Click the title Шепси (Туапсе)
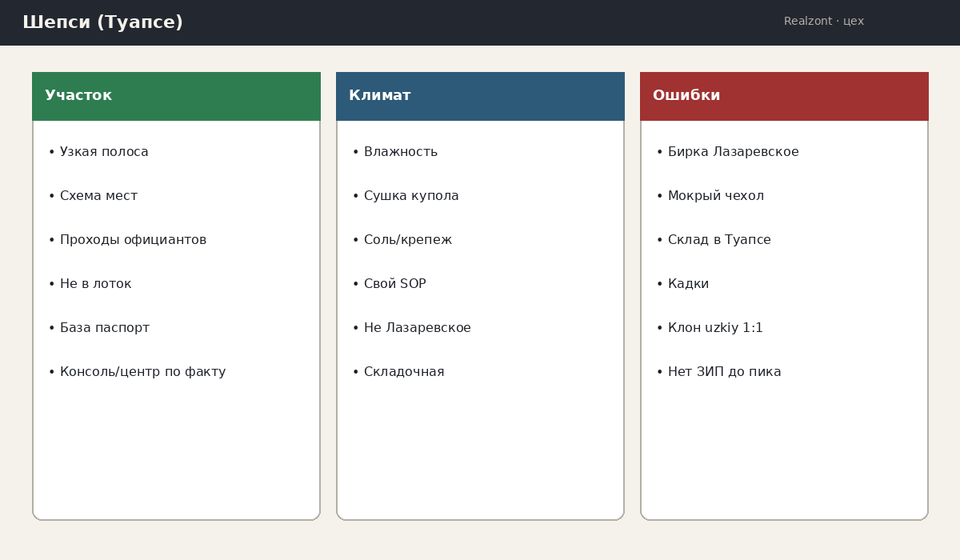 [x=102, y=22]
